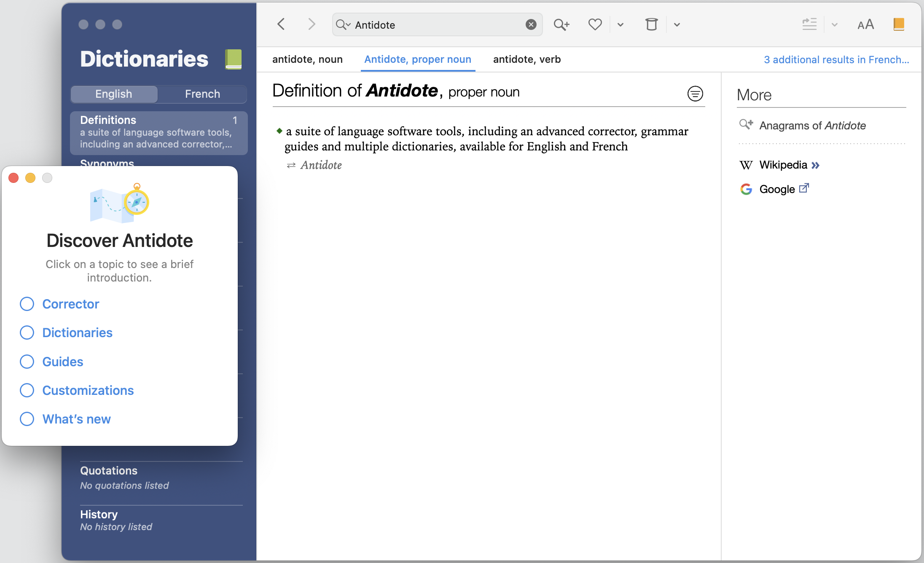This screenshot has width=924, height=563.
Task: Select the What's new topic circle
Action: 27,419
